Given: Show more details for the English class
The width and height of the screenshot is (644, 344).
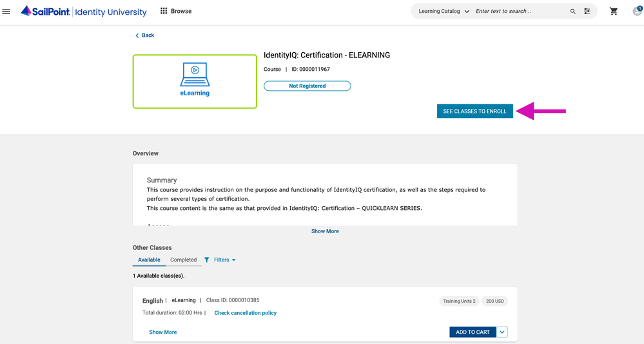Looking at the screenshot, I should [163, 332].
